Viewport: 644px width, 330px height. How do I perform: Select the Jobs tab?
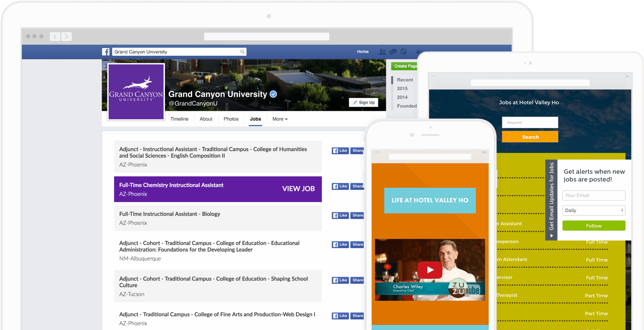pyautogui.click(x=255, y=119)
